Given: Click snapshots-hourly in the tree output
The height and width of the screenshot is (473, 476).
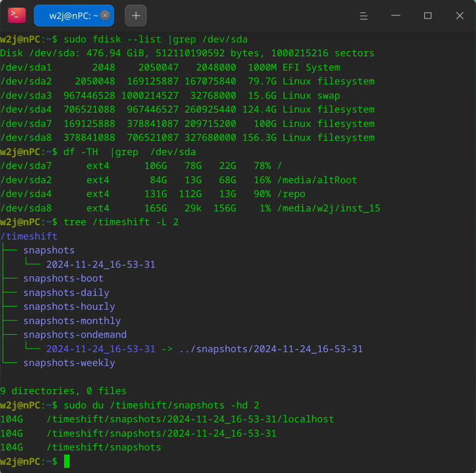Looking at the screenshot, I should [x=69, y=307].
